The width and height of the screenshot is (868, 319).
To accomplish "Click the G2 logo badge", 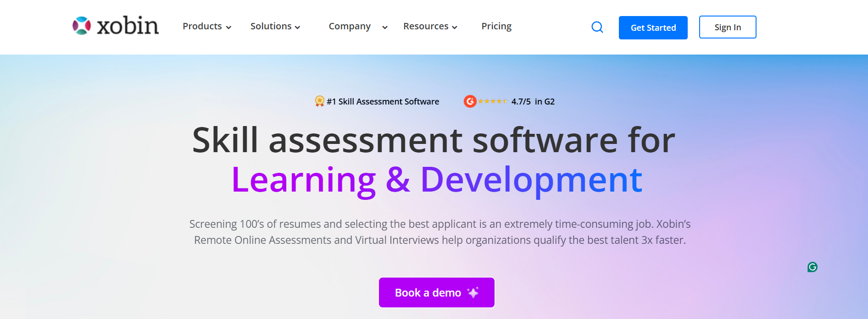I will tap(470, 101).
